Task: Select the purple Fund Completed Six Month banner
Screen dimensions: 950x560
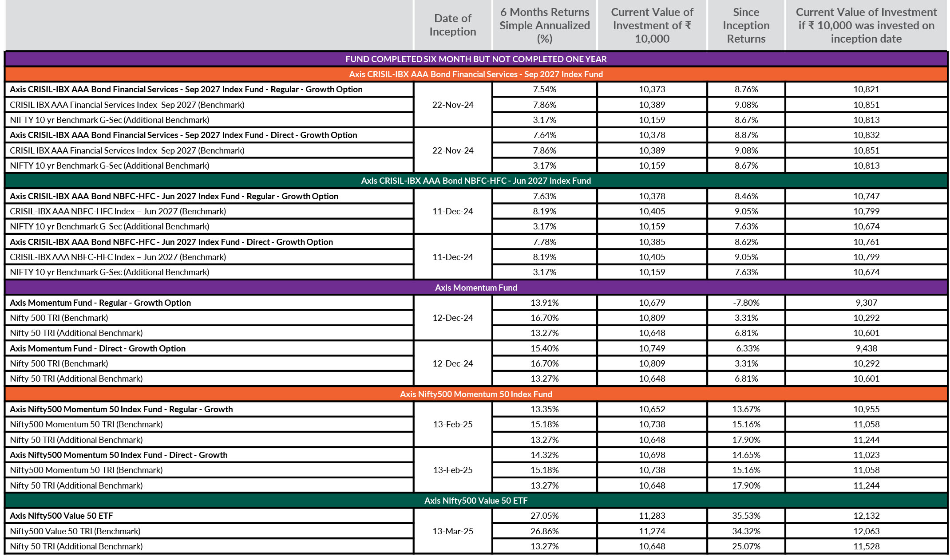Action: 476,59
